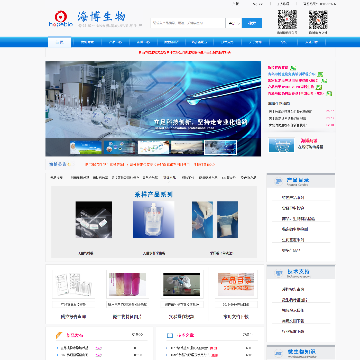Viewport: 360px width, 360px height.
Task: Open the highlighted home tab in the navigation bar
Action: tap(59, 42)
